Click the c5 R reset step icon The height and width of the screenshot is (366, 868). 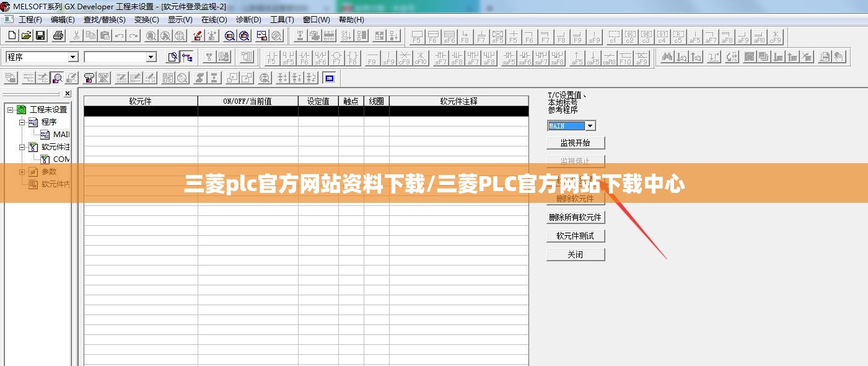click(x=678, y=37)
